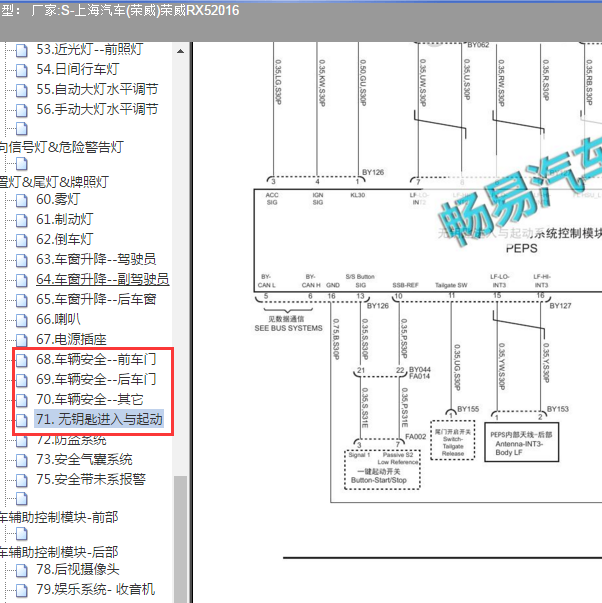Image resolution: width=602 pixels, height=603 pixels.
Task: Open 61.制动灯 in the tree
Action: pyautogui.click(x=64, y=219)
